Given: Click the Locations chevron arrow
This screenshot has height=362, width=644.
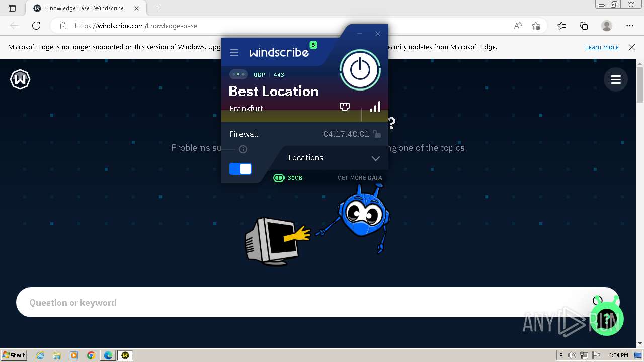Looking at the screenshot, I should (376, 158).
